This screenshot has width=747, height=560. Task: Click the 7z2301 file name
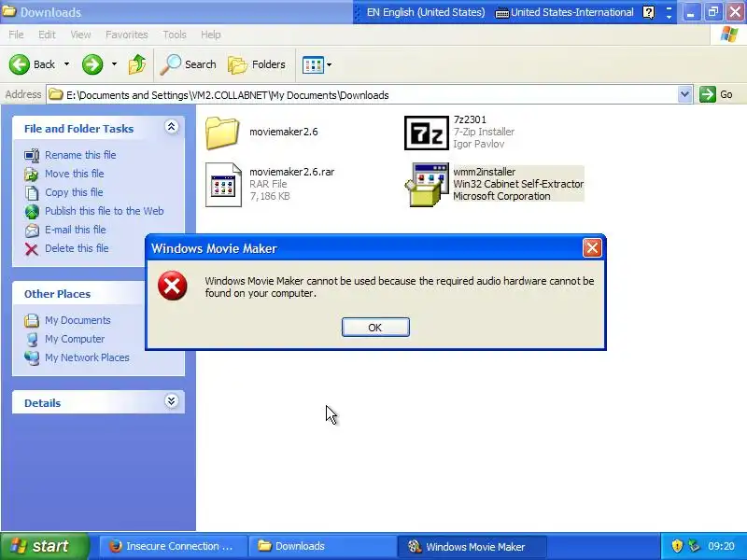pyautogui.click(x=470, y=119)
